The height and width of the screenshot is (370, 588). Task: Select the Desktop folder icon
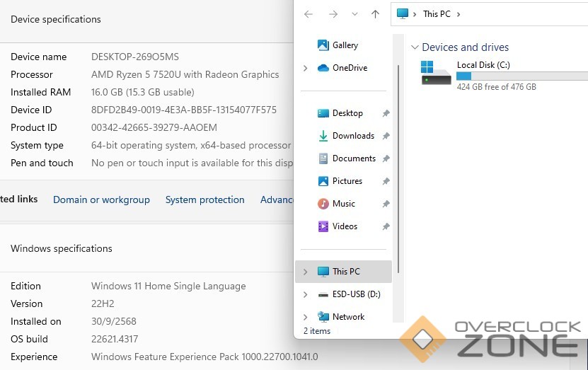coord(323,113)
